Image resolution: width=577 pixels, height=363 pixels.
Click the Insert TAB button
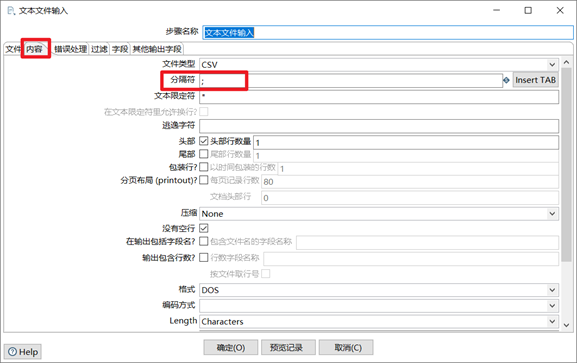click(535, 80)
